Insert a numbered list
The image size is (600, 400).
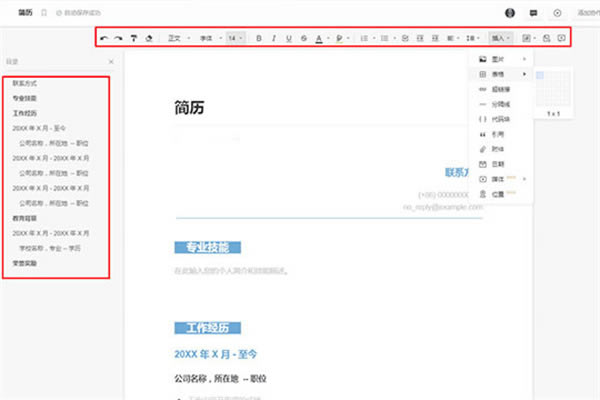click(x=364, y=38)
